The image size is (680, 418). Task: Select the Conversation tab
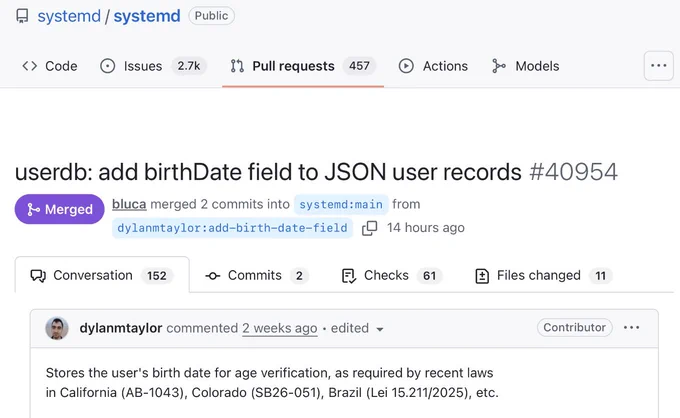(x=102, y=275)
